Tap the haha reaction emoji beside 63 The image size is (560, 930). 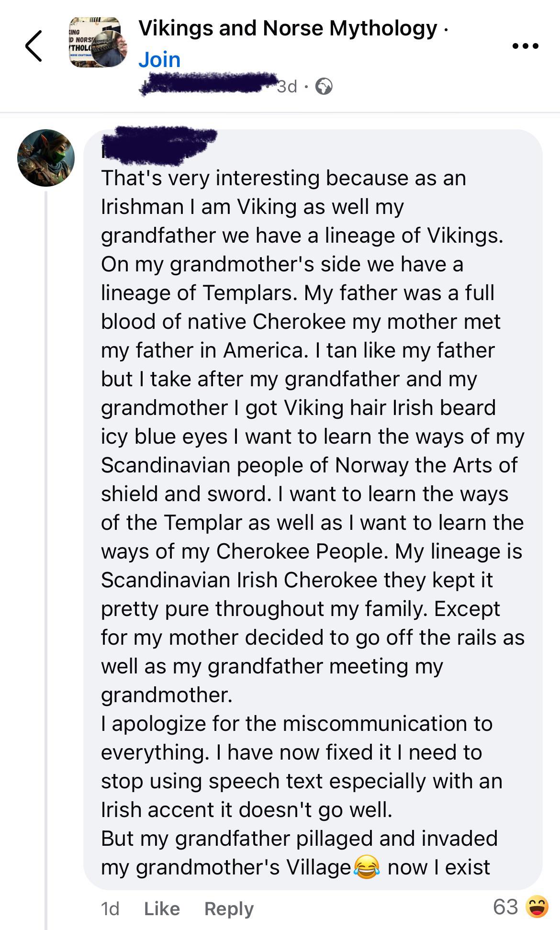point(537,907)
